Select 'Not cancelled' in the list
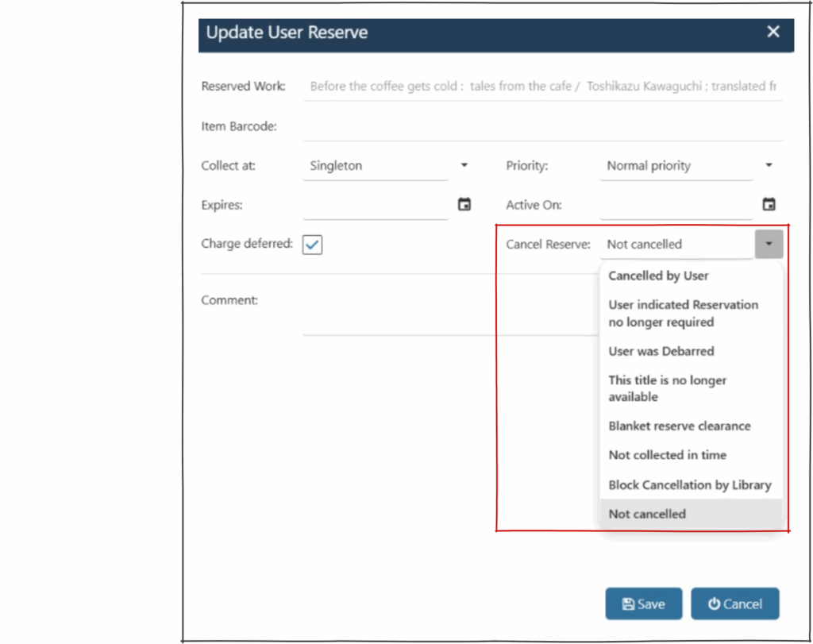Viewport: 813px width, 644px height. point(647,514)
